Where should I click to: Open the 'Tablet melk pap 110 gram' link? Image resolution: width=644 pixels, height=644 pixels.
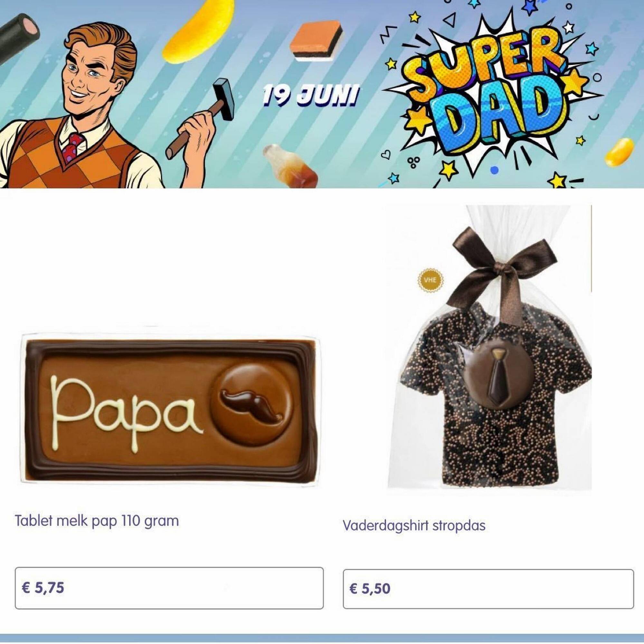[97, 520]
